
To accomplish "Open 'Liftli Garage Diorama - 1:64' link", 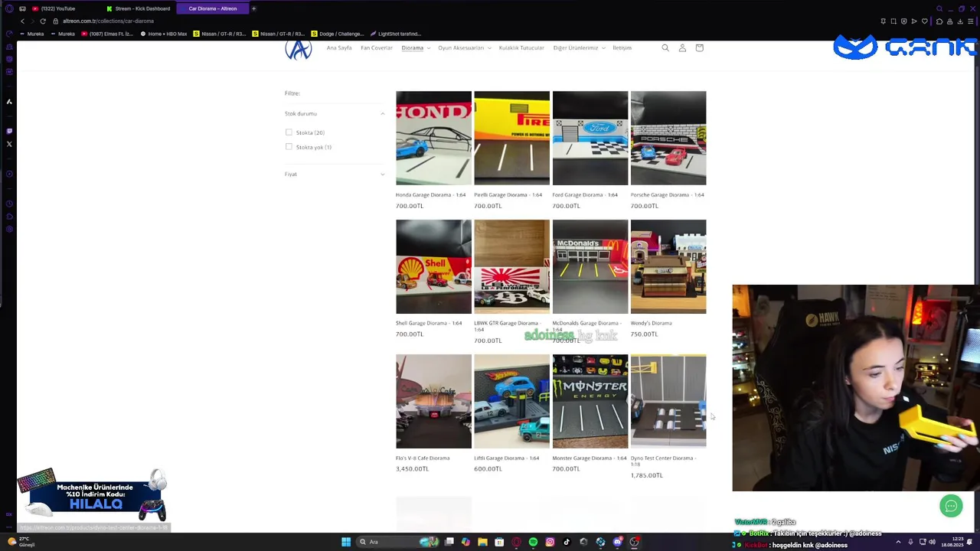I will [506, 458].
